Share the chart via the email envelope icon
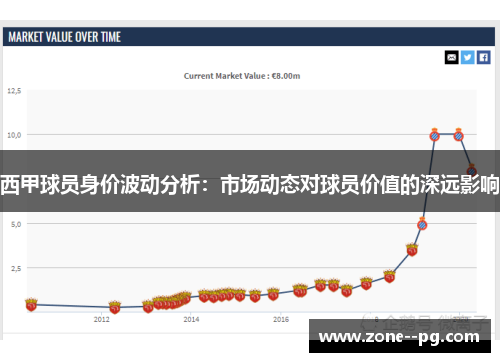The width and height of the screenshot is (500, 362). (x=452, y=58)
